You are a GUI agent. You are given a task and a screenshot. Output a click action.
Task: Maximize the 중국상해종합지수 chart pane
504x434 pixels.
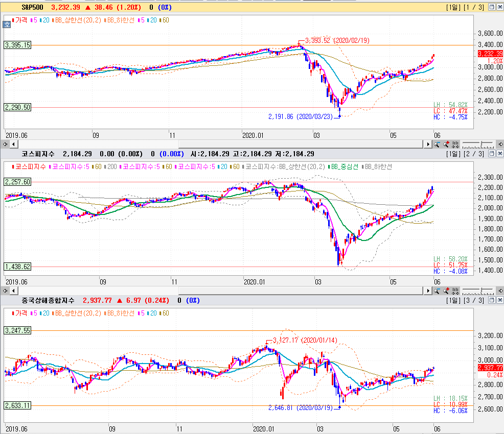[x=492, y=300]
